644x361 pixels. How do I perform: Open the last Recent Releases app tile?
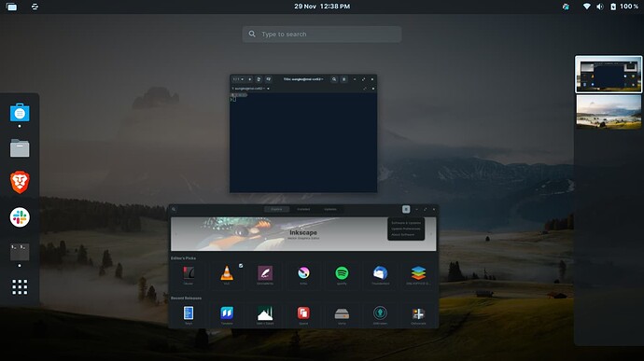tap(418, 314)
